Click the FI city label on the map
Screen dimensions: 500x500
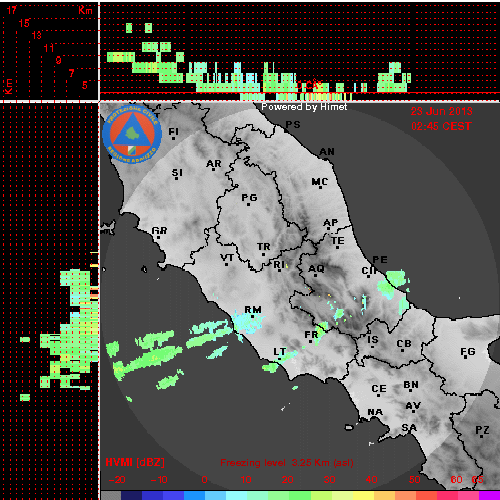coord(174,132)
